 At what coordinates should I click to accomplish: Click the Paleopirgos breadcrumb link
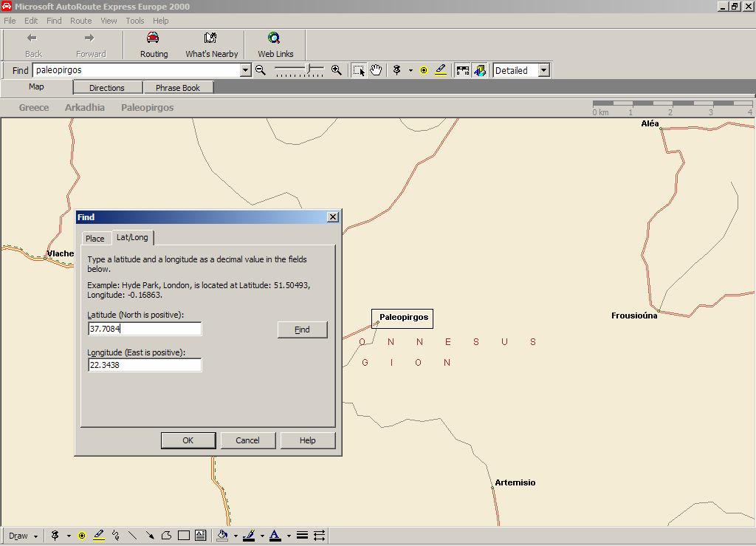147,108
